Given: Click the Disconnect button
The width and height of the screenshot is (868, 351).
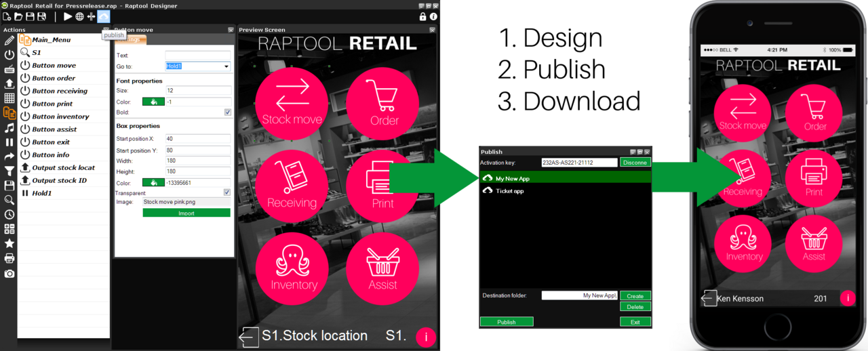Looking at the screenshot, I should click(635, 163).
